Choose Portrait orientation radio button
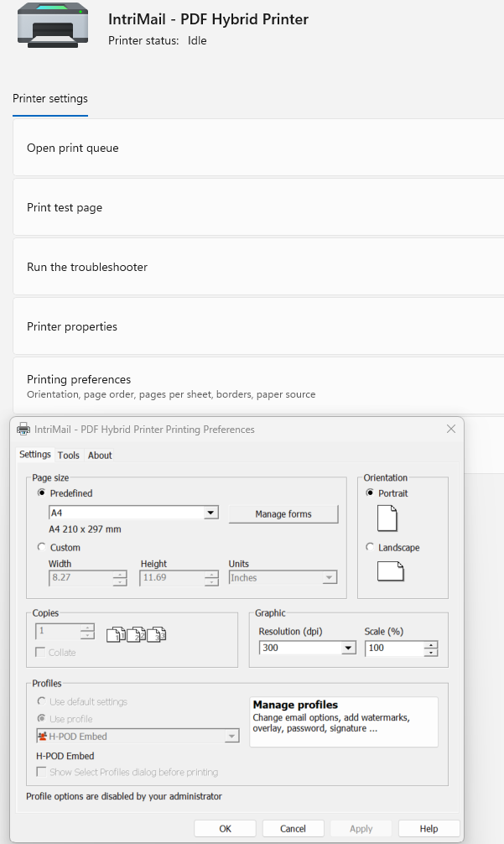The height and width of the screenshot is (844, 504). (370, 492)
